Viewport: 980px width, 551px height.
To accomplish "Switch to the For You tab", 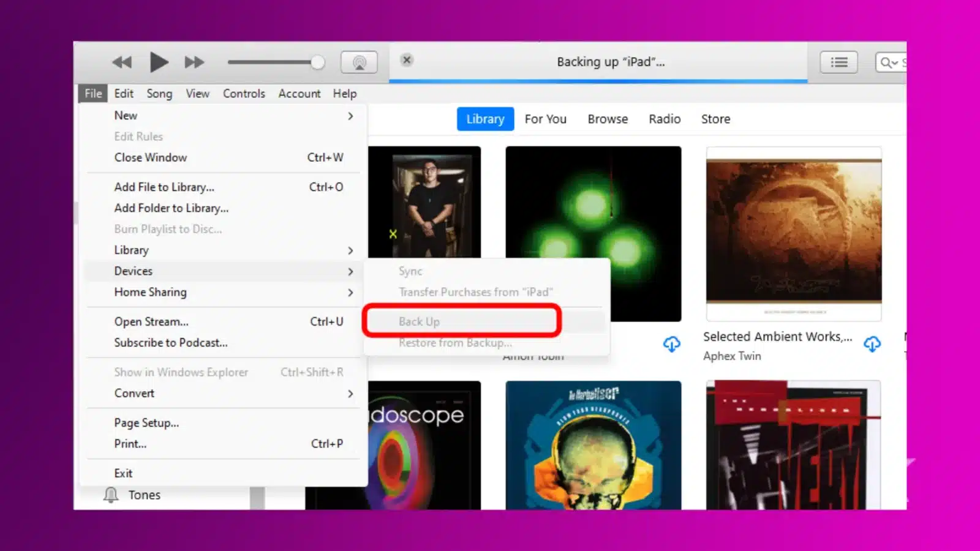I will (x=545, y=119).
